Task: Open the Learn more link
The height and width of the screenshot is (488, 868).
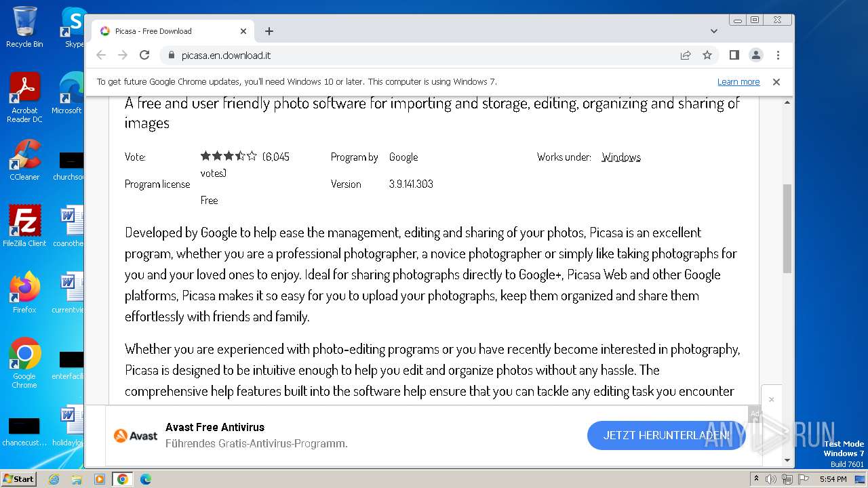Action: click(x=738, y=82)
